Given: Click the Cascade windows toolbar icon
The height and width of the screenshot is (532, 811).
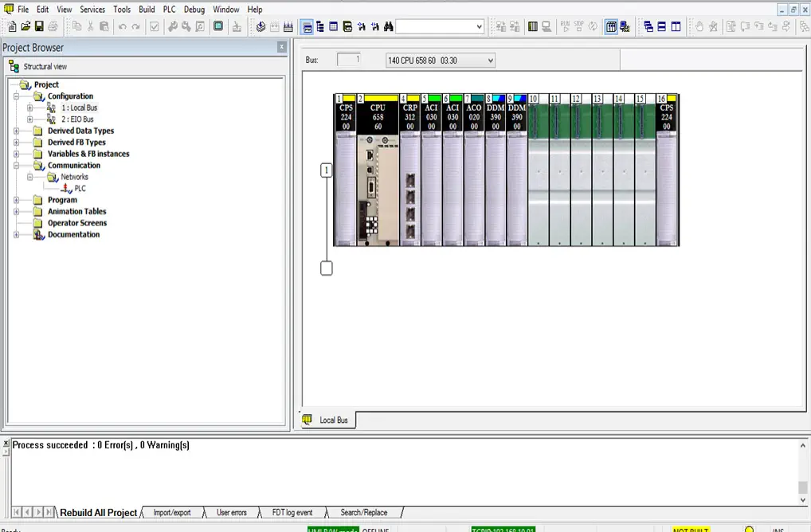Looking at the screenshot, I should click(x=648, y=26).
